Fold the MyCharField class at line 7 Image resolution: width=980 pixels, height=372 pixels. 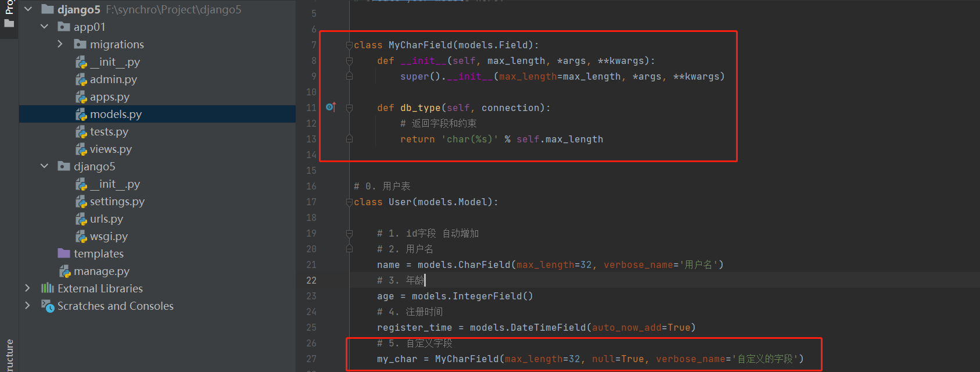tap(349, 45)
